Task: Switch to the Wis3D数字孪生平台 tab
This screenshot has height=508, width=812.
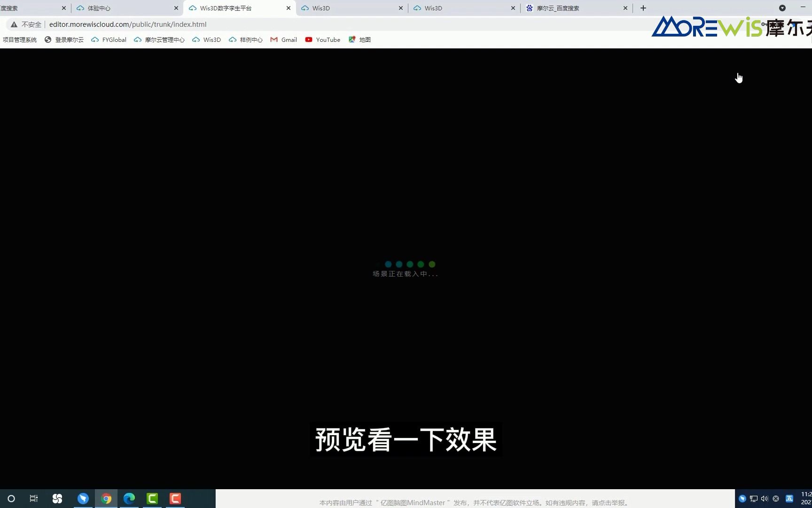Action: point(240,8)
